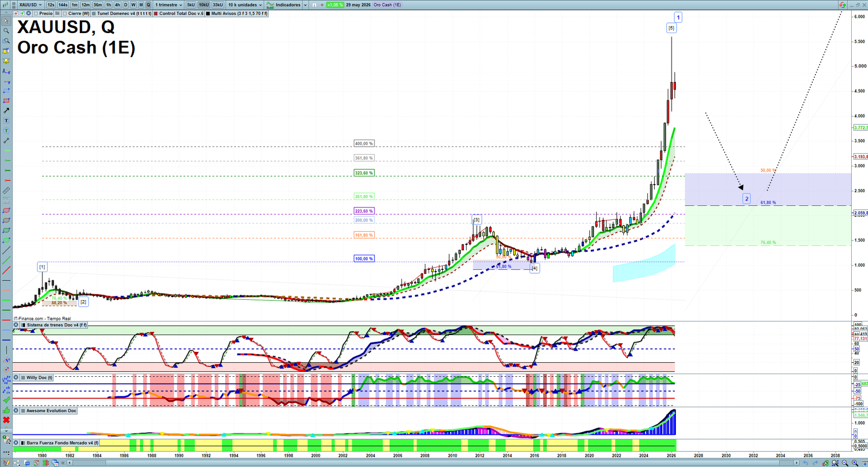This screenshot has height=467, width=868.
Task: Open the 10 k unidades dropdown
Action: click(x=245, y=5)
